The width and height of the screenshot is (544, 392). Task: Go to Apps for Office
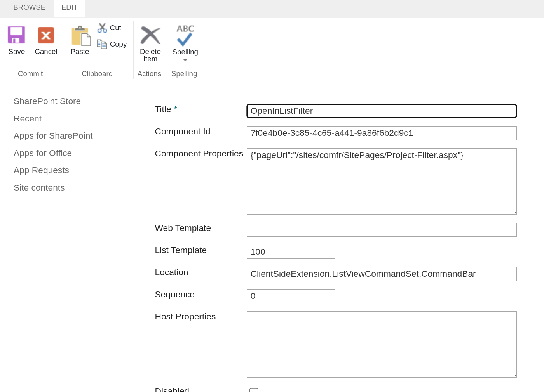[x=43, y=153]
